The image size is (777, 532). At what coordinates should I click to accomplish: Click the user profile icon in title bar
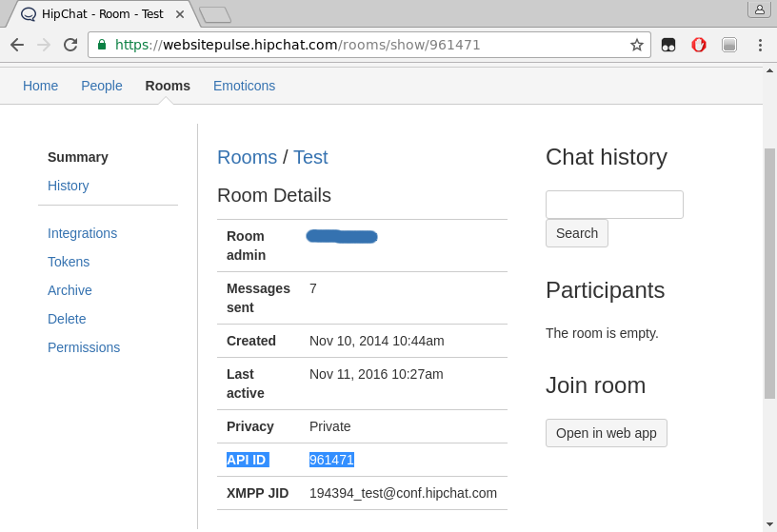pos(760,10)
